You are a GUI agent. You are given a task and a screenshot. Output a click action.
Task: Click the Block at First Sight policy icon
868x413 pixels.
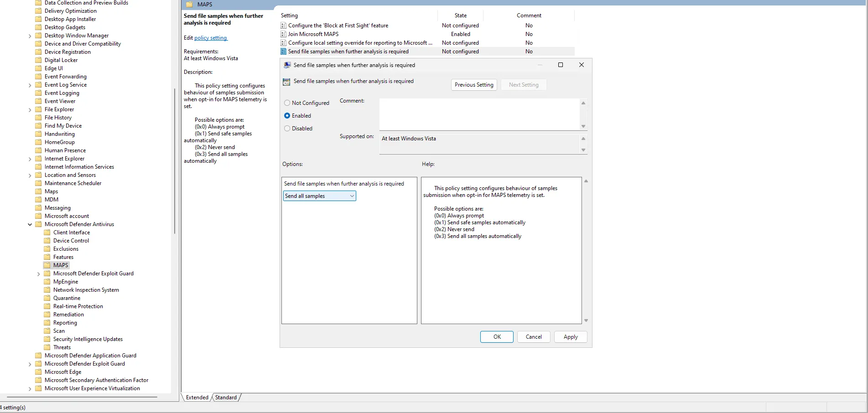tap(283, 26)
